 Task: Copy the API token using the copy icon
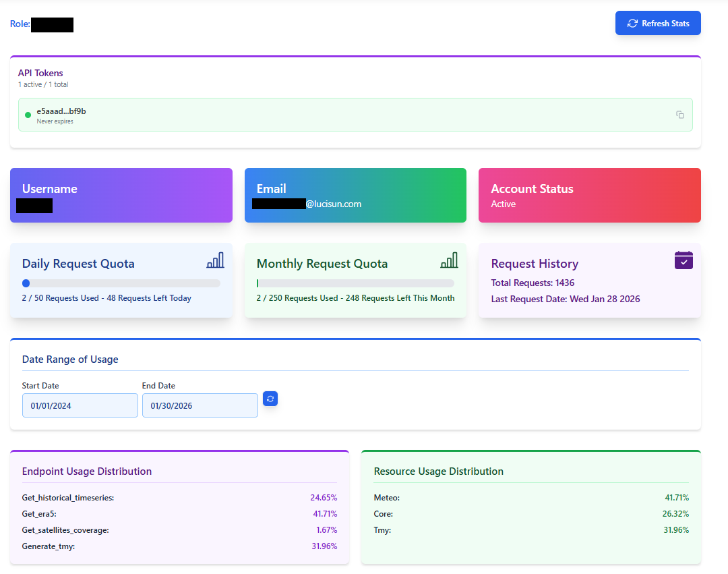pos(680,115)
